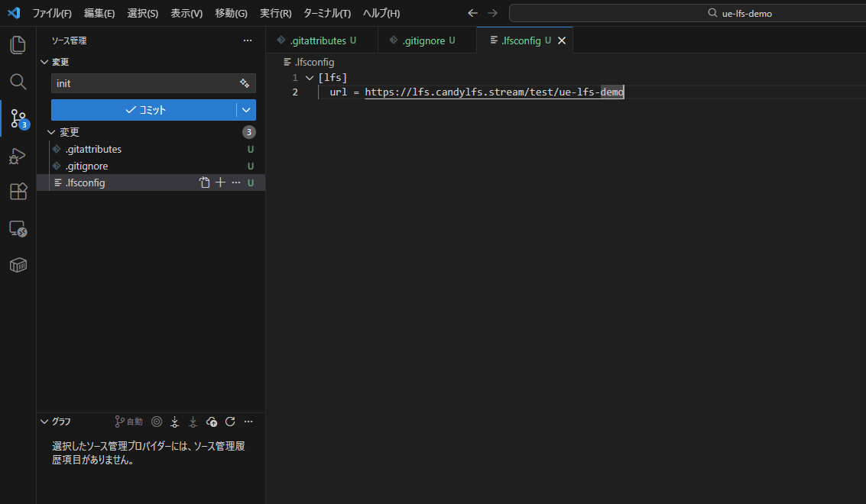Switch to the .gitignore editor tab
Screen dimensions: 866x504
423,40
